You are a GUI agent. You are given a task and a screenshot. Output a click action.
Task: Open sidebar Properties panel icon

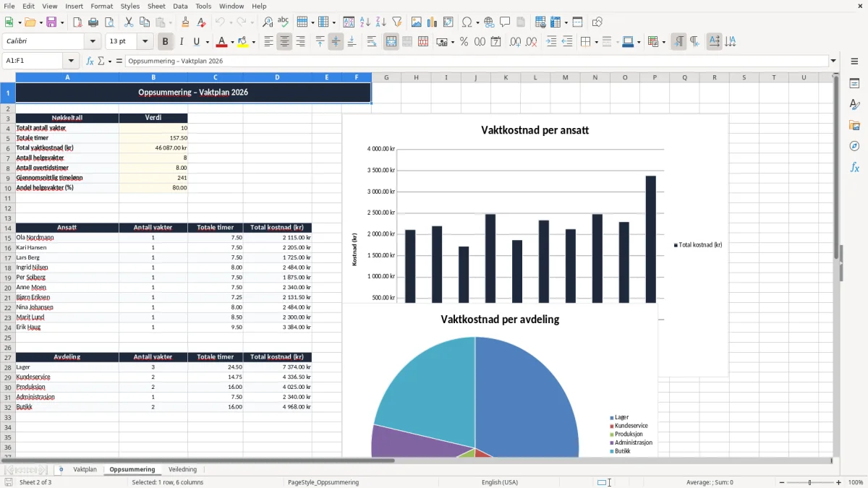point(854,84)
